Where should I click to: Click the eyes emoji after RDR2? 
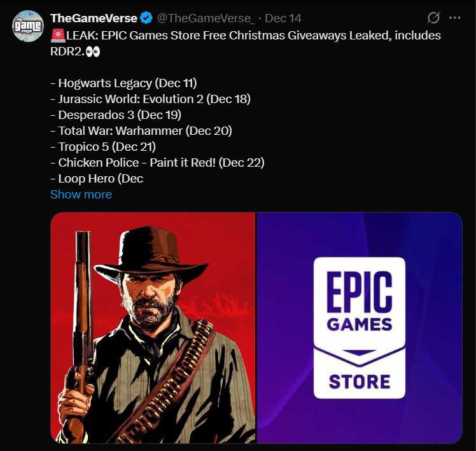click(x=92, y=52)
